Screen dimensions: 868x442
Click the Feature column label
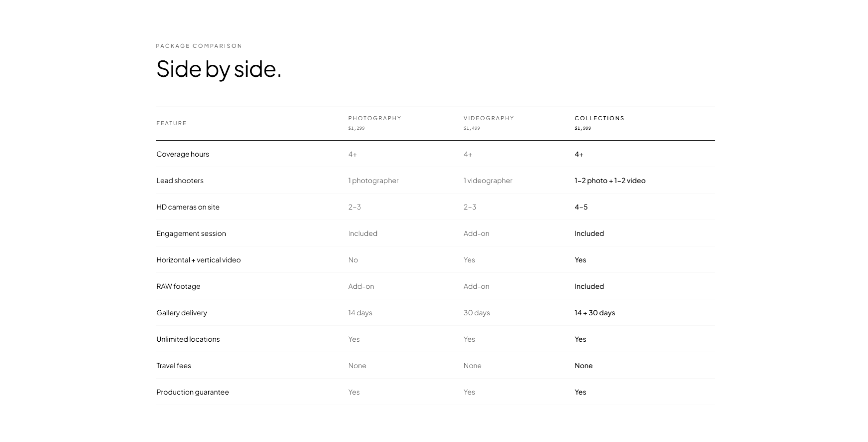(x=171, y=123)
